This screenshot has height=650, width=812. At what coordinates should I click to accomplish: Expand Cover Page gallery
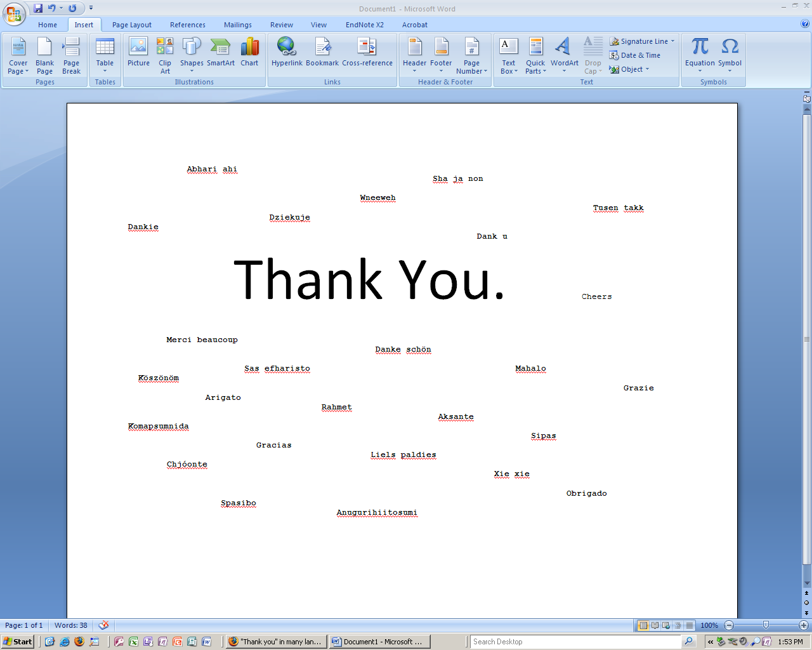click(x=18, y=56)
